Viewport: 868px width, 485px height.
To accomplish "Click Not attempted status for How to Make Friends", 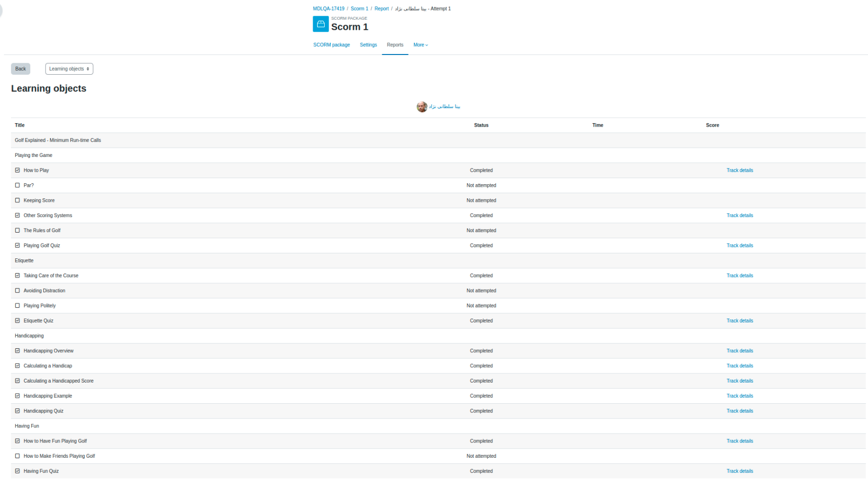I will pyautogui.click(x=481, y=456).
